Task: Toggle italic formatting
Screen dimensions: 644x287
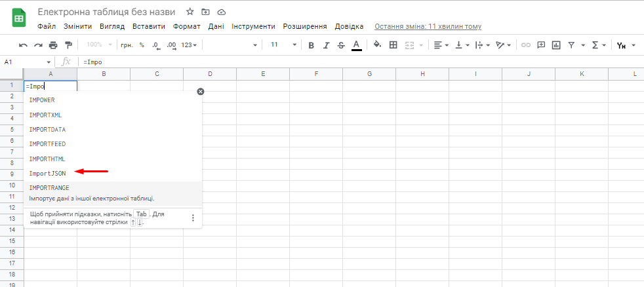Action: click(x=326, y=45)
